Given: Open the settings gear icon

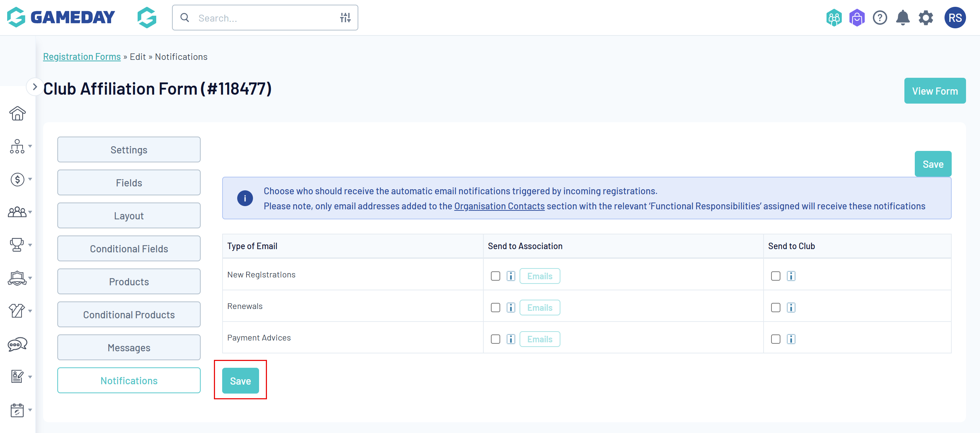Looking at the screenshot, I should click(926, 18).
